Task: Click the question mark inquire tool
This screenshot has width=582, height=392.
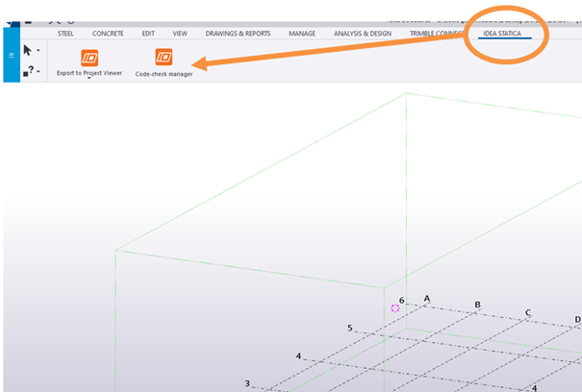Action: coord(30,70)
